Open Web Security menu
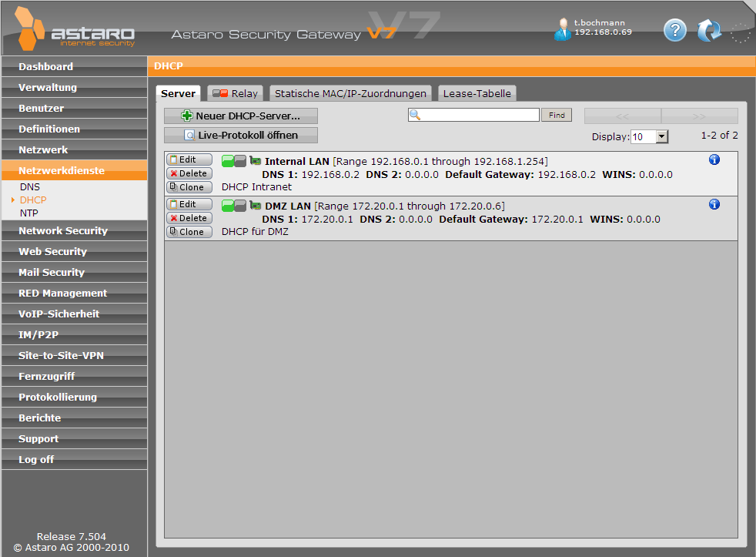This screenshot has height=557, width=756. point(74,251)
